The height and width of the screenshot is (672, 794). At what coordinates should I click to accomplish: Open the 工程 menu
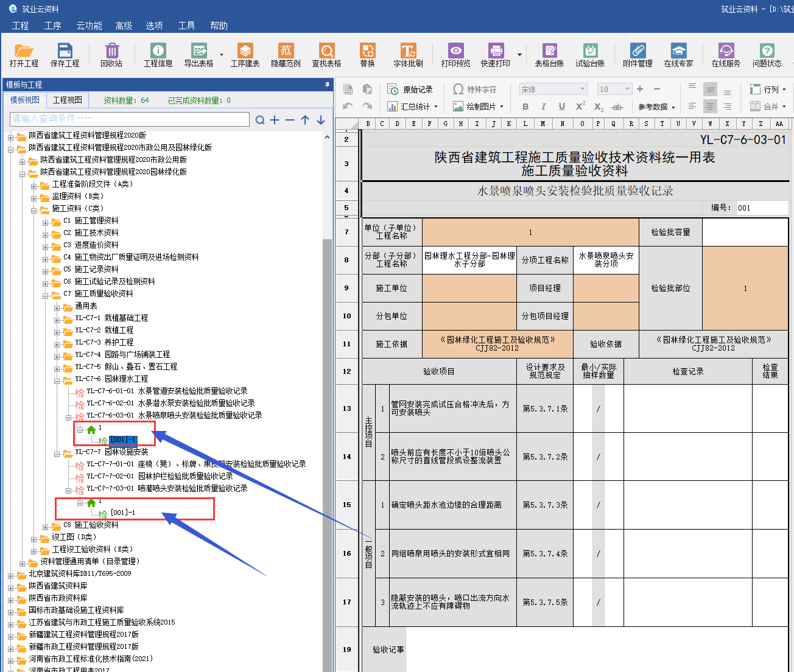(20, 26)
